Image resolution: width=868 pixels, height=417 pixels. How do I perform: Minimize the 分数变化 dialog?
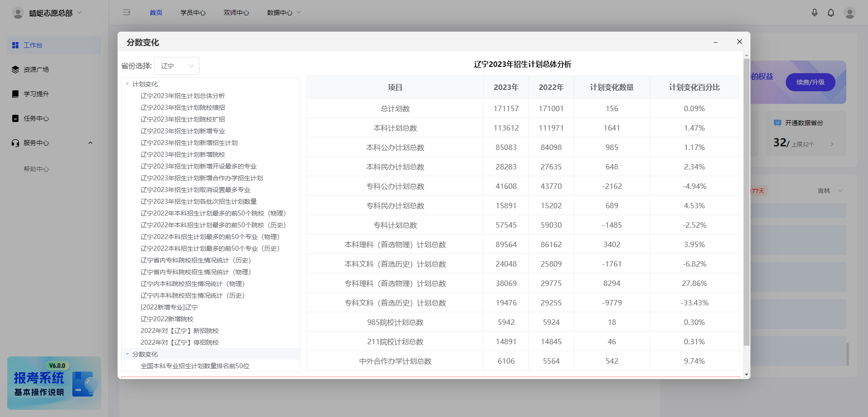click(716, 42)
